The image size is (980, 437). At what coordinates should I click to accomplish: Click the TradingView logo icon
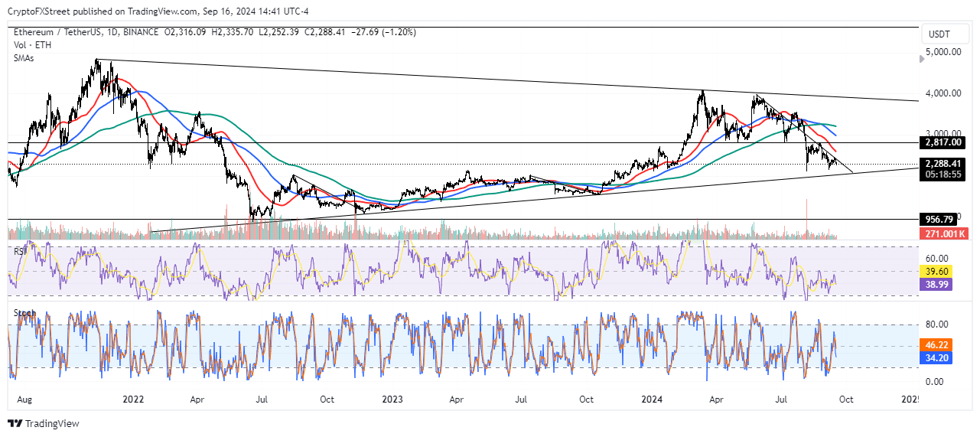click(x=15, y=424)
